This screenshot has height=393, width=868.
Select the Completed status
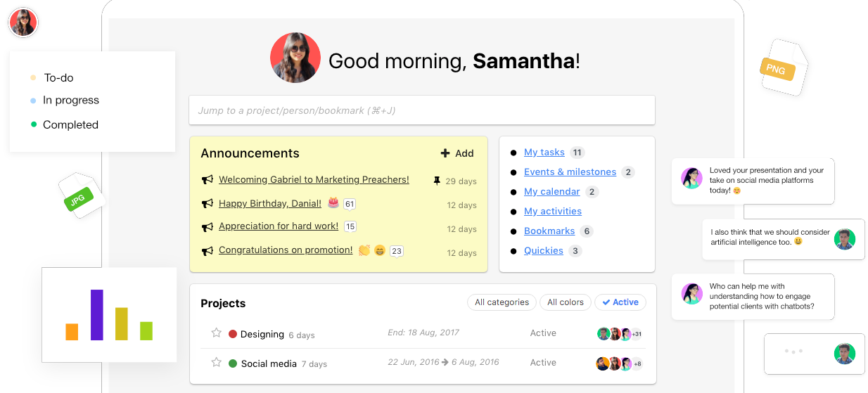[x=70, y=124]
